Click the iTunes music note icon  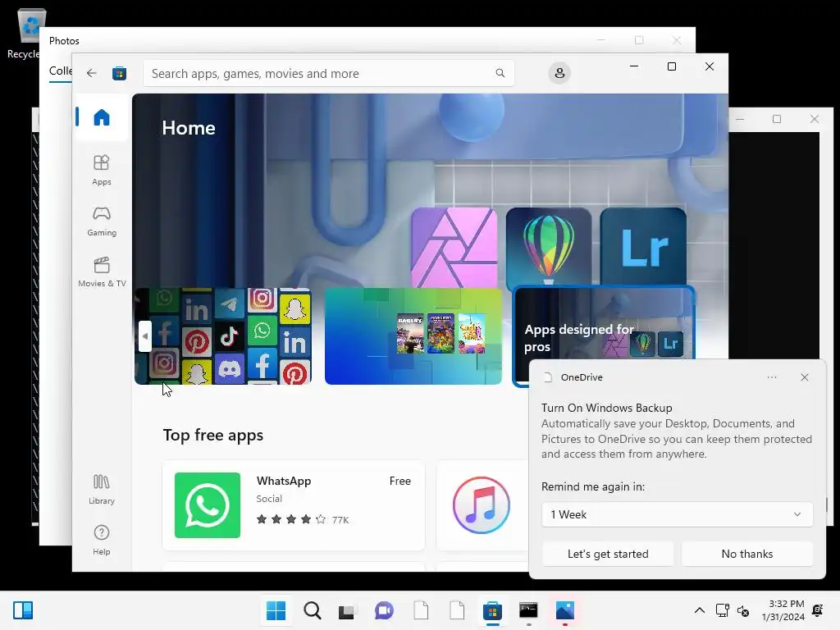[481, 505]
